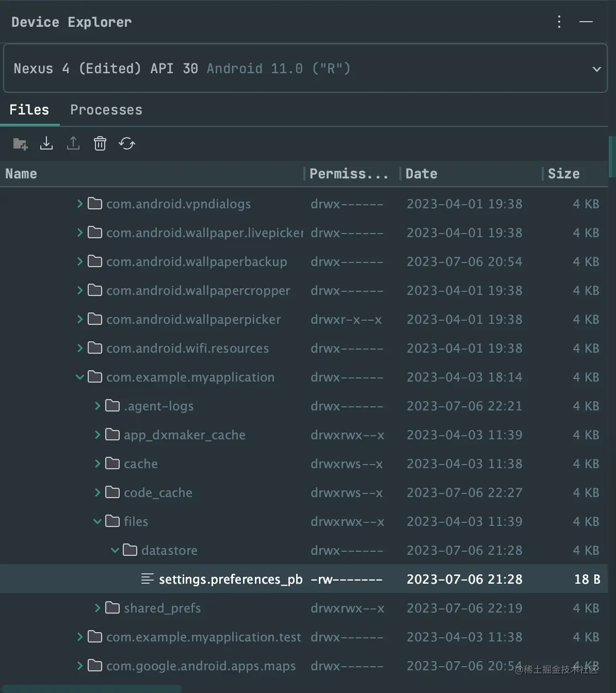Expand the com.android.wallpapercropper folder
This screenshot has height=693, width=616.
click(80, 290)
